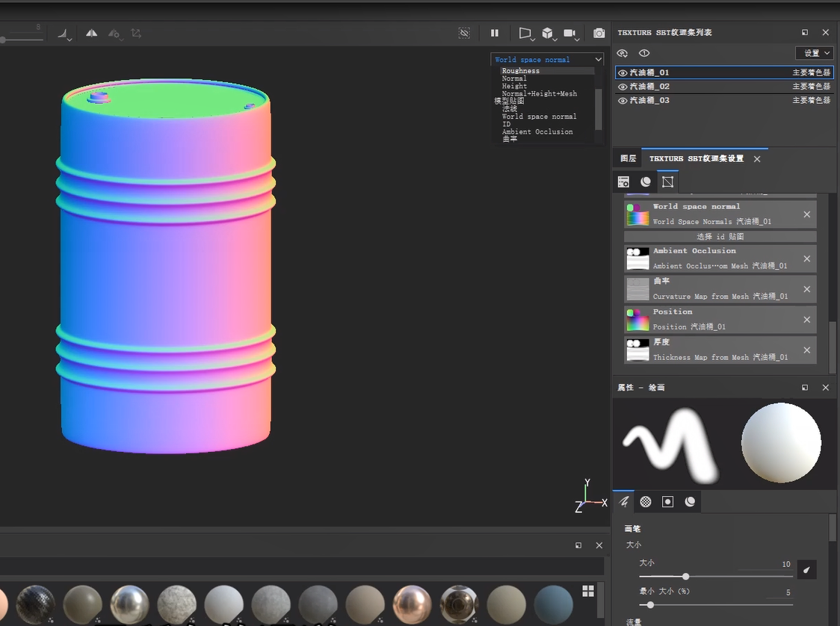Switch to the 图层 tab
The height and width of the screenshot is (626, 840).
[628, 158]
